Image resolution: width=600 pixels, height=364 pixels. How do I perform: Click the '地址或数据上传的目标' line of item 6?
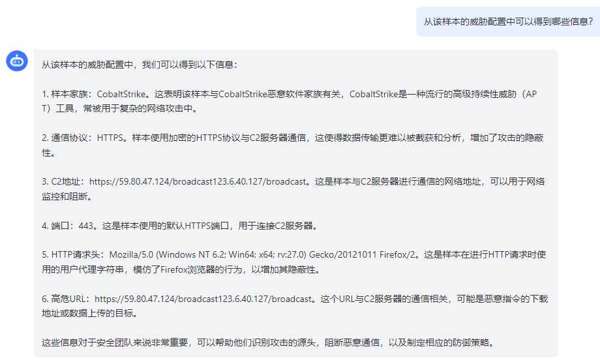pos(90,313)
